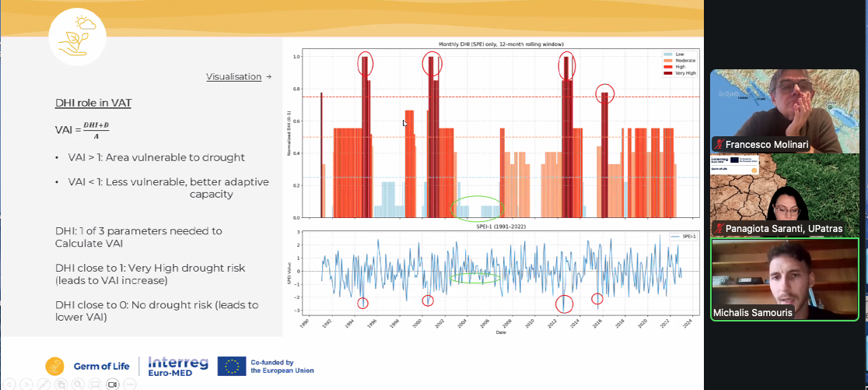Click the Very High legend color swatch
The image size is (868, 390).
point(667,72)
